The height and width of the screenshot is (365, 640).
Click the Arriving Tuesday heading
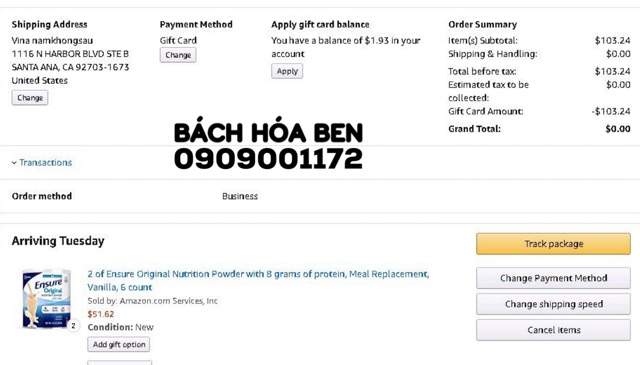[x=58, y=241]
